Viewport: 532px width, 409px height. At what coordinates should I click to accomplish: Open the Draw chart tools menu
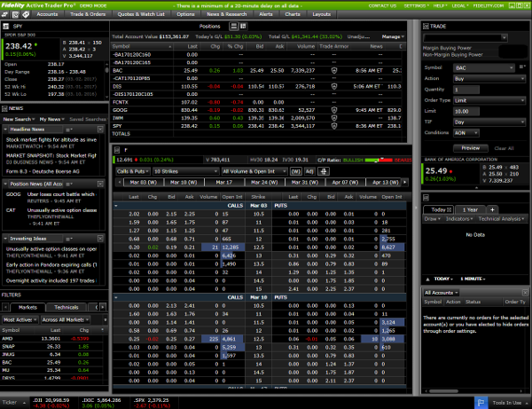click(x=433, y=219)
